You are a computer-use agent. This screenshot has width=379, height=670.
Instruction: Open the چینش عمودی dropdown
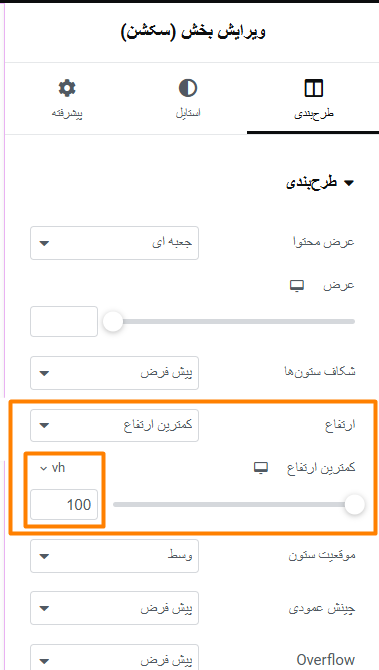click(x=115, y=608)
